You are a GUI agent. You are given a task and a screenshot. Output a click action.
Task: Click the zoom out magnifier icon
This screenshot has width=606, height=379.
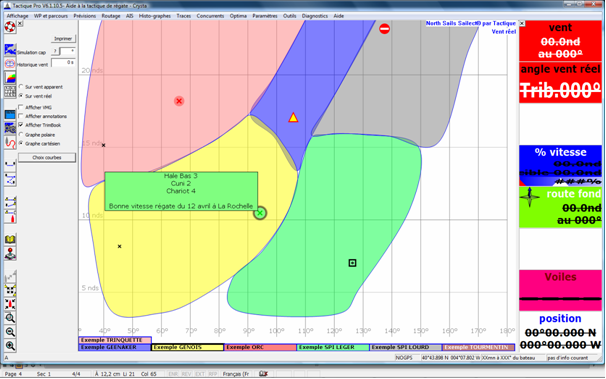coord(10,332)
